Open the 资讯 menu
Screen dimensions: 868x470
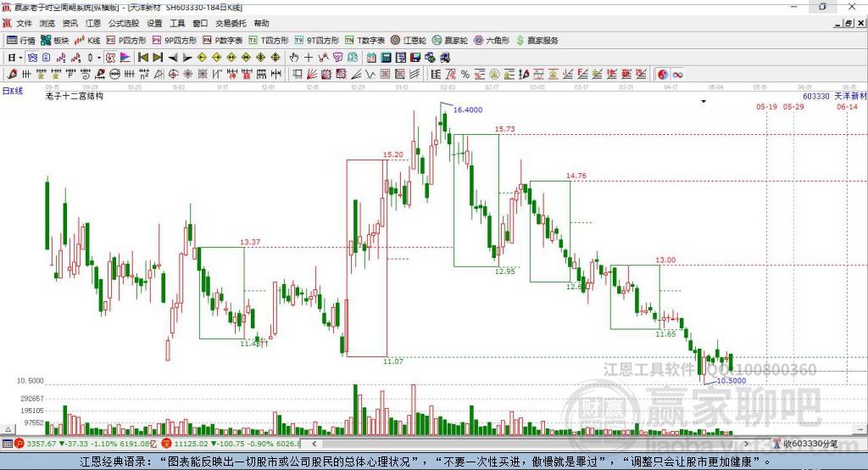70,23
